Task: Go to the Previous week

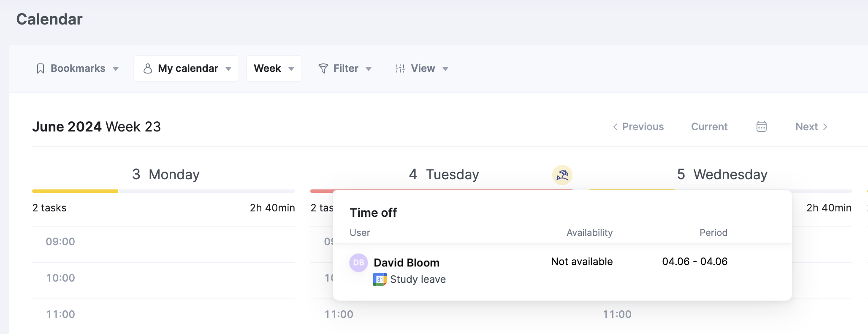Action: point(638,127)
